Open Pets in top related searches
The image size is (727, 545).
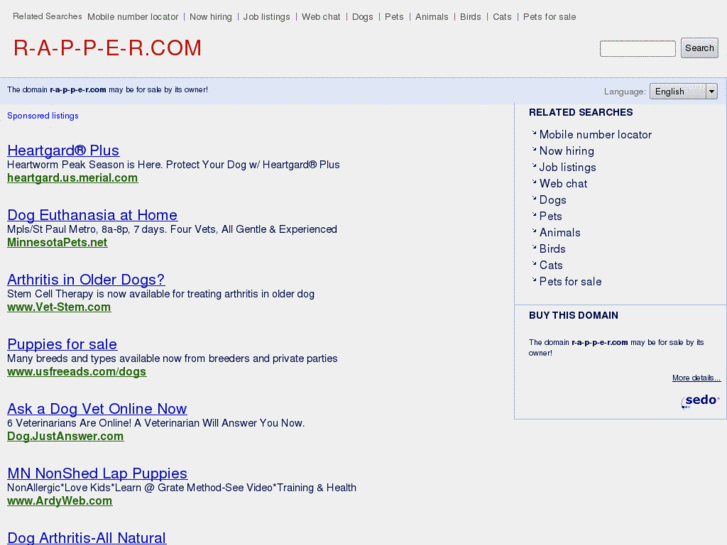coord(394,17)
